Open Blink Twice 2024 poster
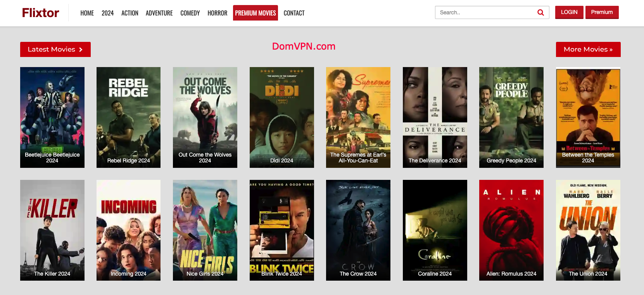The width and height of the screenshot is (644, 295). (282, 230)
